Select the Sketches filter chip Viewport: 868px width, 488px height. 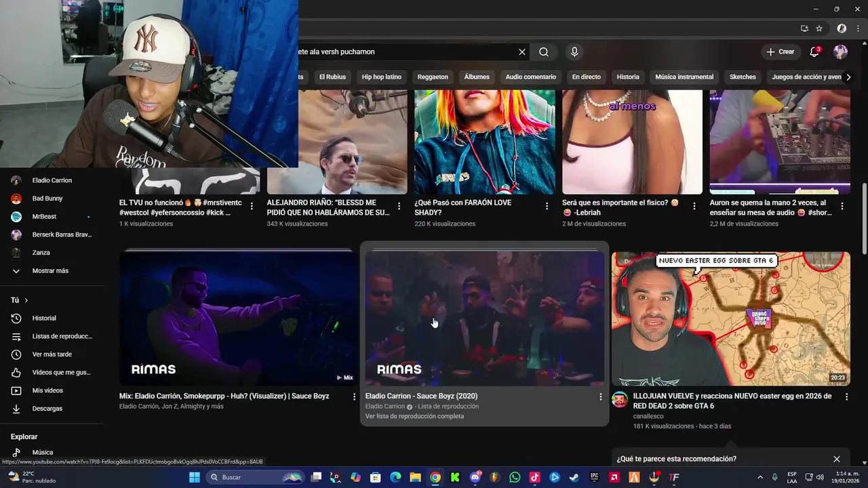point(743,77)
